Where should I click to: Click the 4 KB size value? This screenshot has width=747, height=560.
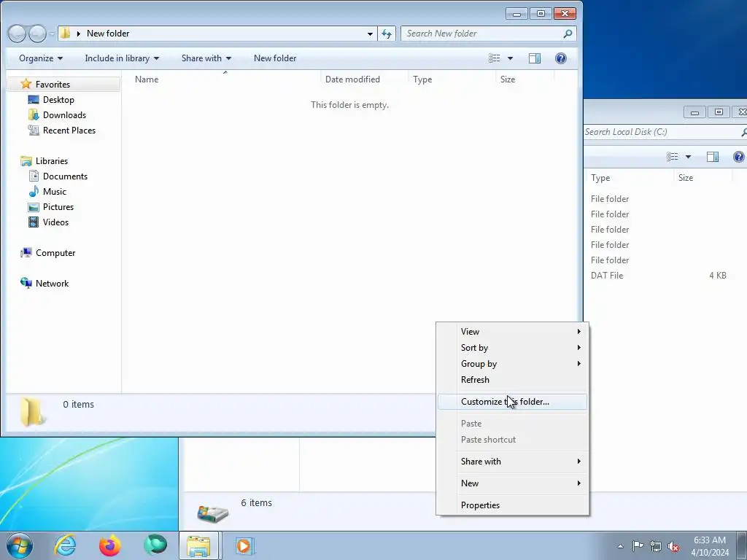718,275
